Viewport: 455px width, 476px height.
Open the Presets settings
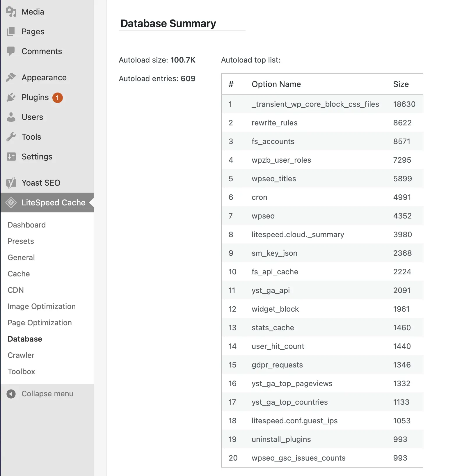coord(20,241)
